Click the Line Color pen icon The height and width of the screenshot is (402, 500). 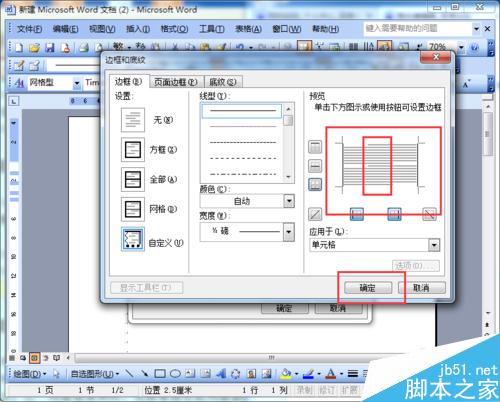point(308,374)
